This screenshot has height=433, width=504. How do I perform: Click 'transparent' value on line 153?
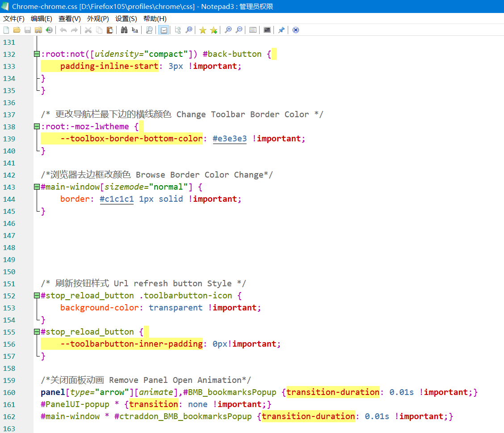tap(176, 308)
